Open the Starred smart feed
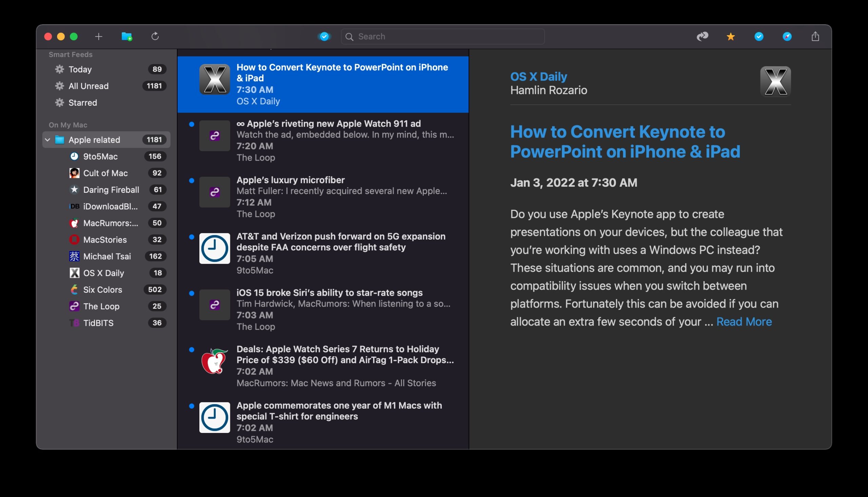Image resolution: width=868 pixels, height=497 pixels. point(106,103)
